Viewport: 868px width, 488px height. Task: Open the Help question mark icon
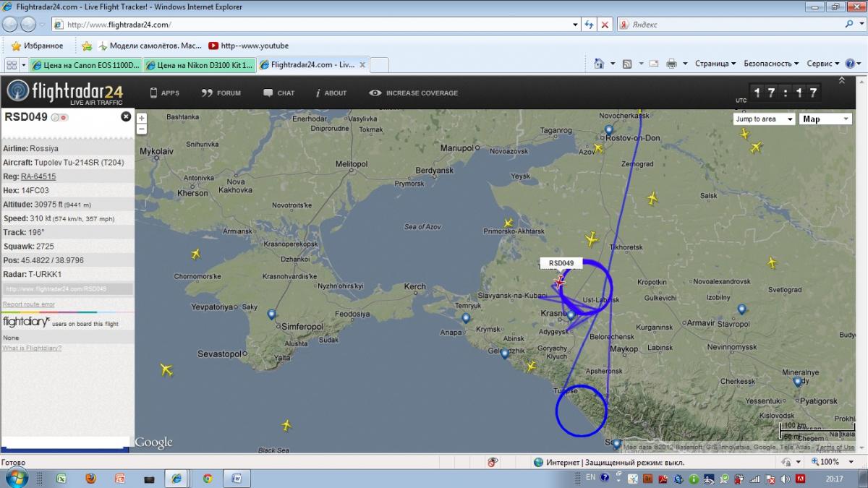click(850, 64)
